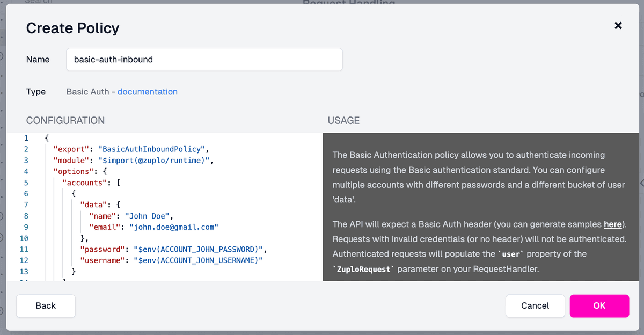
Task: Confirm the policy with OK
Action: pos(599,305)
